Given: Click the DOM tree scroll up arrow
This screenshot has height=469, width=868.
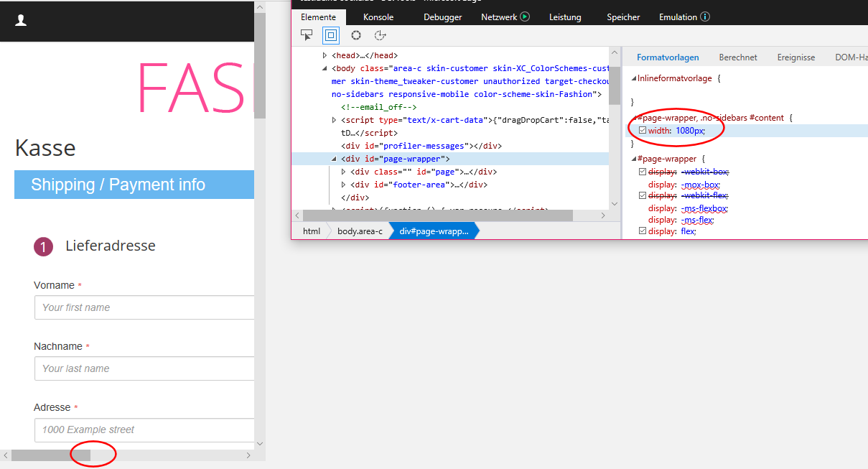Looking at the screenshot, I should point(615,53).
